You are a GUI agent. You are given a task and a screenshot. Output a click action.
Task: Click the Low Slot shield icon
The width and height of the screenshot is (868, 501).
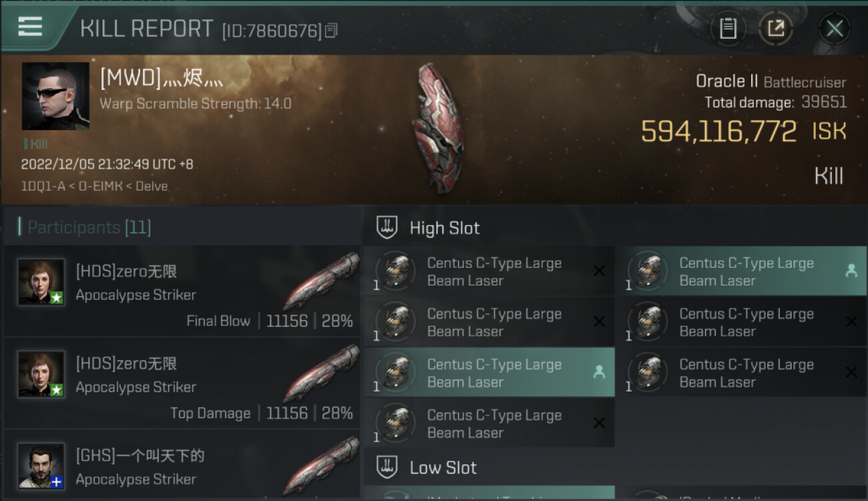point(387,467)
